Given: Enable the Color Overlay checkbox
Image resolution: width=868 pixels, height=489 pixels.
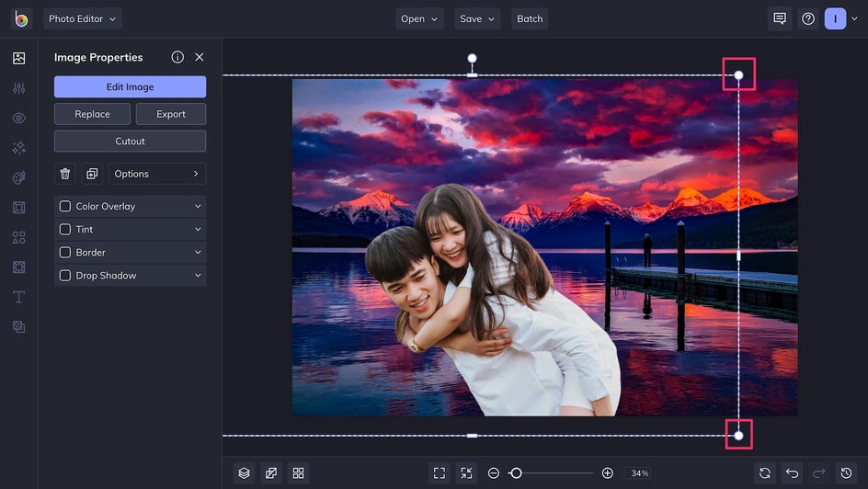Looking at the screenshot, I should coord(65,207).
